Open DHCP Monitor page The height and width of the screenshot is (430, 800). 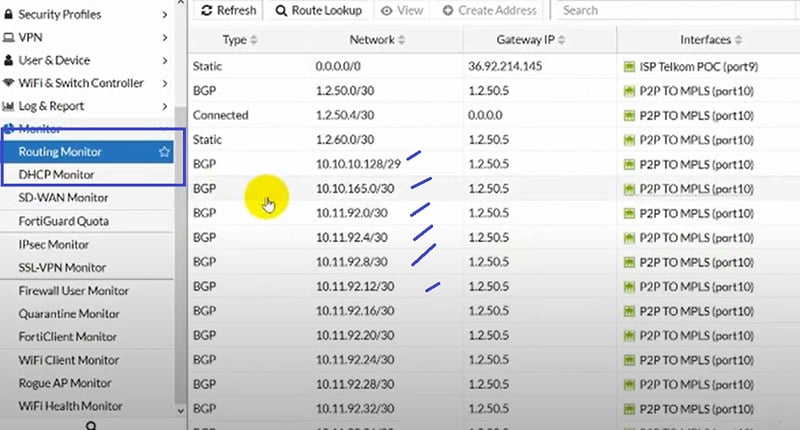pyautogui.click(x=56, y=175)
